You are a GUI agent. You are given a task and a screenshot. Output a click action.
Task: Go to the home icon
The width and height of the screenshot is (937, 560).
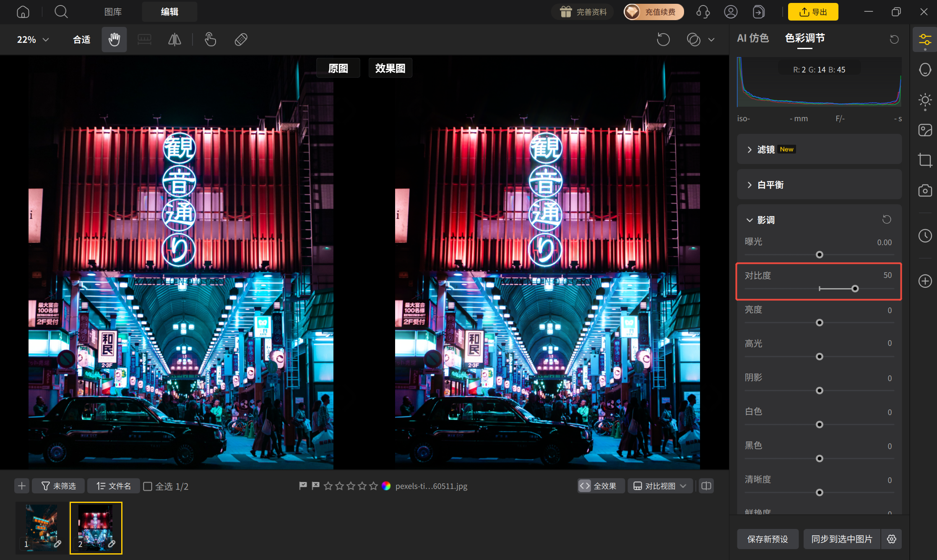click(x=23, y=12)
